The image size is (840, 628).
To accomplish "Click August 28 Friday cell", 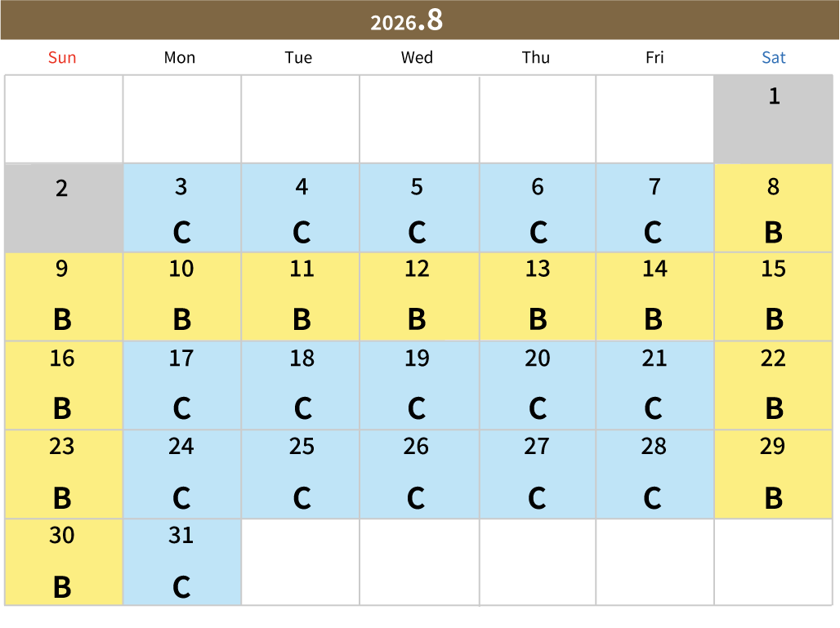I will (655, 474).
